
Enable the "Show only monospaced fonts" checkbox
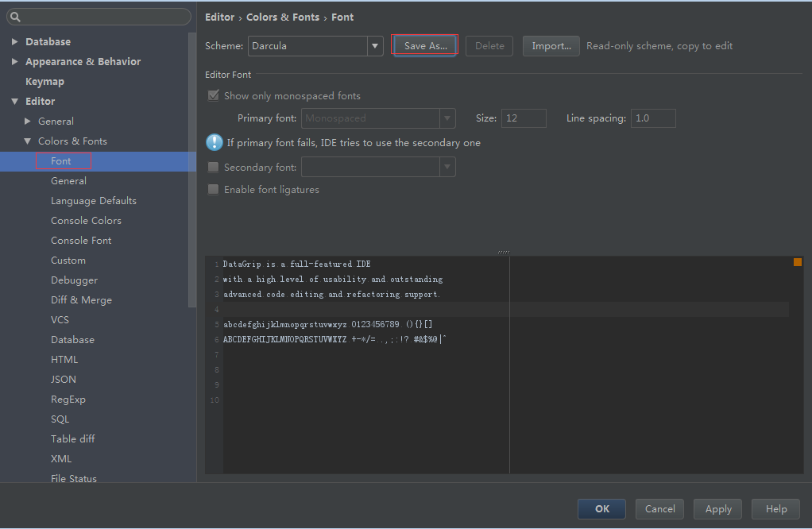click(213, 95)
